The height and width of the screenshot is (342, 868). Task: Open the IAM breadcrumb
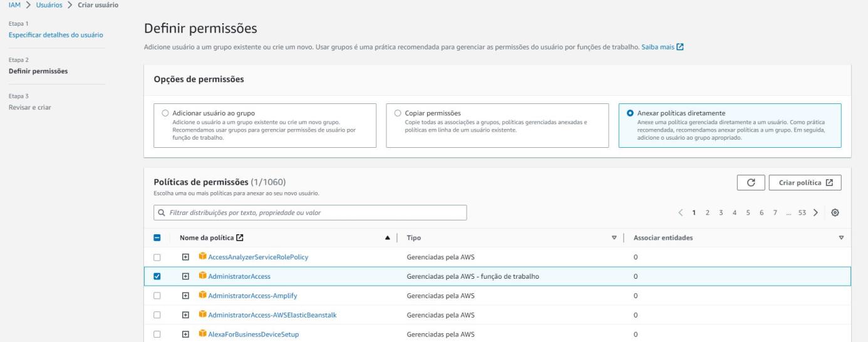13,6
